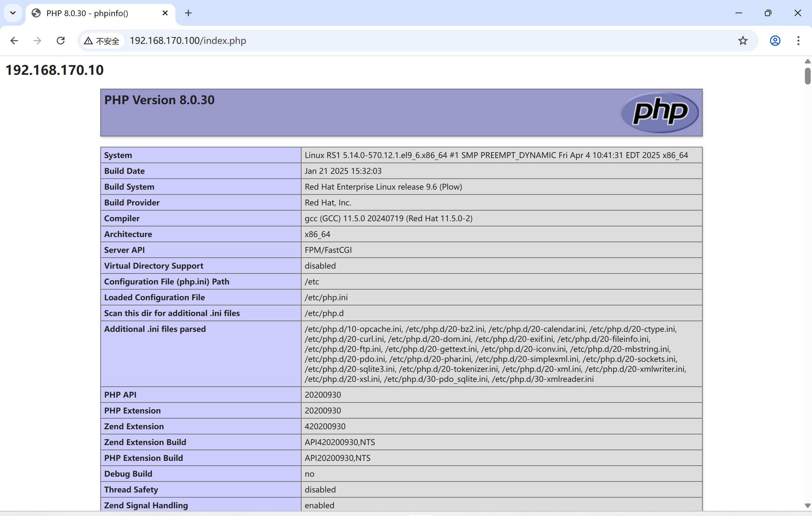Click the forward navigation arrow
812x516 pixels.
(x=37, y=41)
